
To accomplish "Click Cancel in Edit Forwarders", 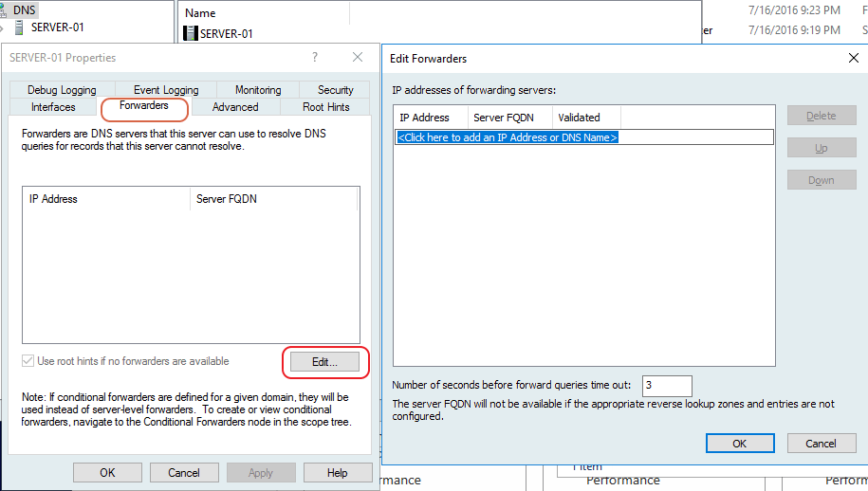I will click(822, 444).
